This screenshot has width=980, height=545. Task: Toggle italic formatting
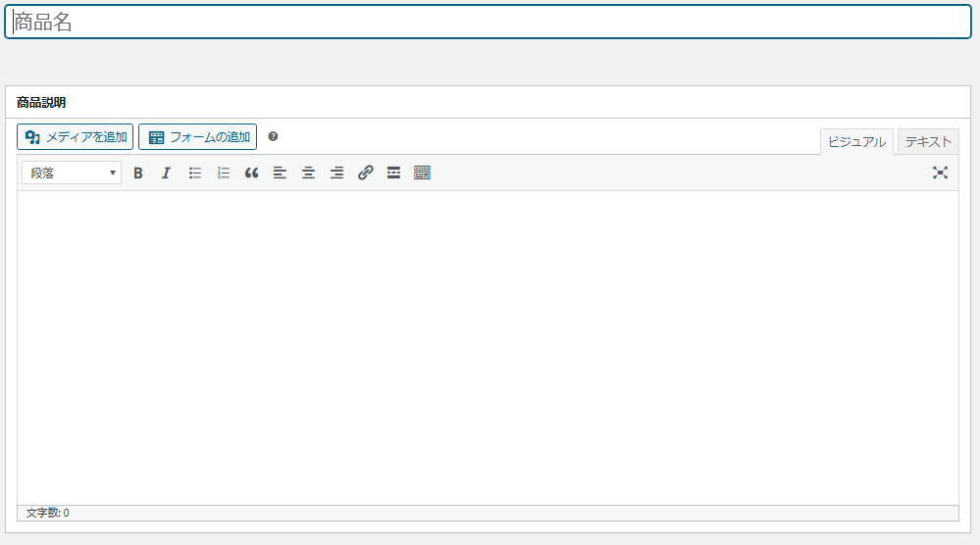pos(166,173)
